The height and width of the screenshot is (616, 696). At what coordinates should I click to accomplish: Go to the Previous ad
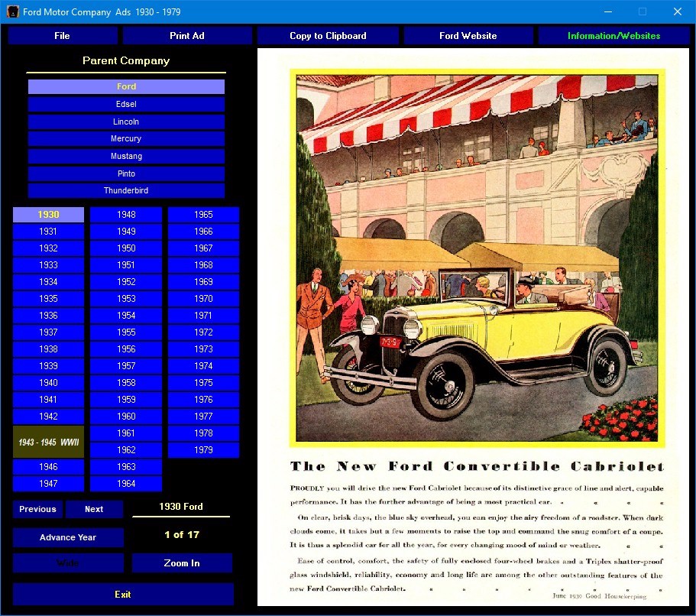point(37,510)
